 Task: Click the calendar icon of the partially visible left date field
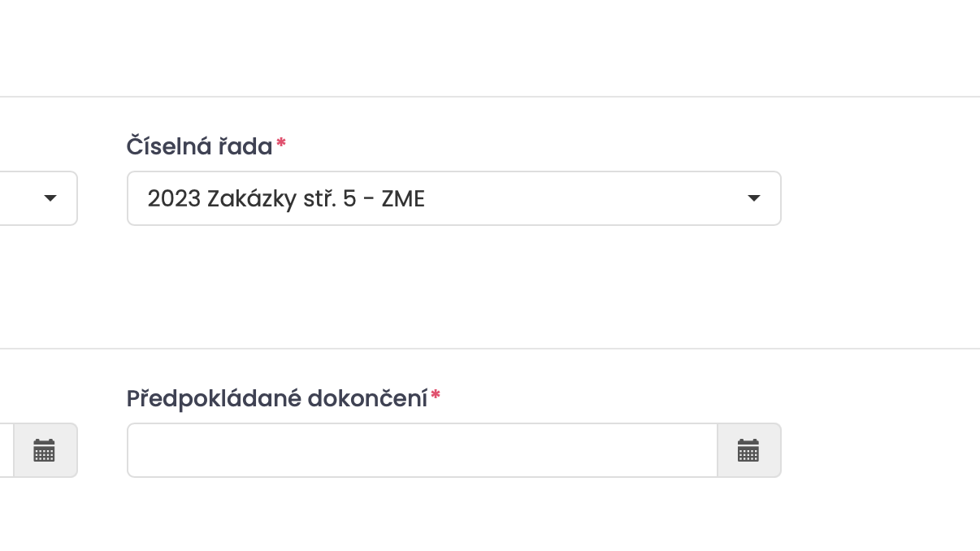click(x=45, y=450)
